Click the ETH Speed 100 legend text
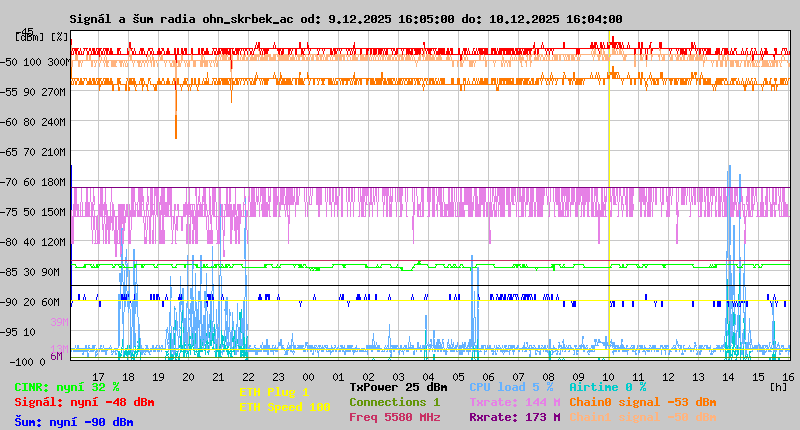This screenshot has width=800, height=430. (x=284, y=407)
